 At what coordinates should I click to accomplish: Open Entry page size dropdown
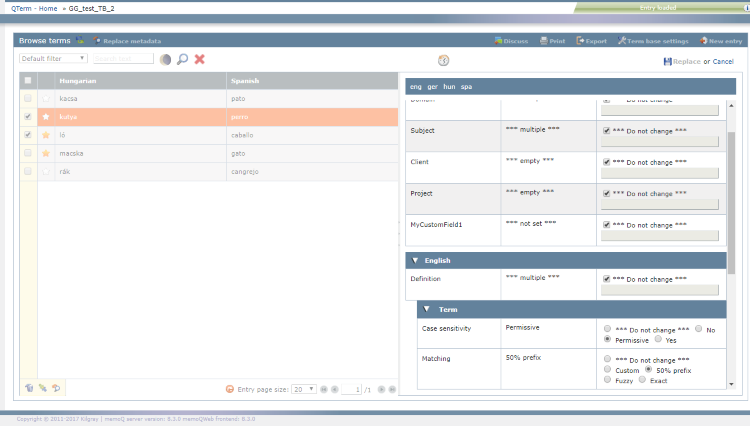click(304, 388)
